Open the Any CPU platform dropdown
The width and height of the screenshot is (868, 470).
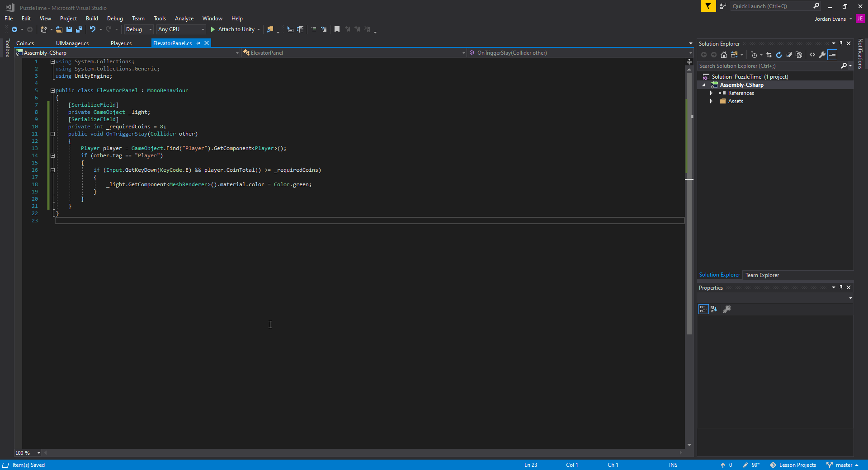(203, 29)
